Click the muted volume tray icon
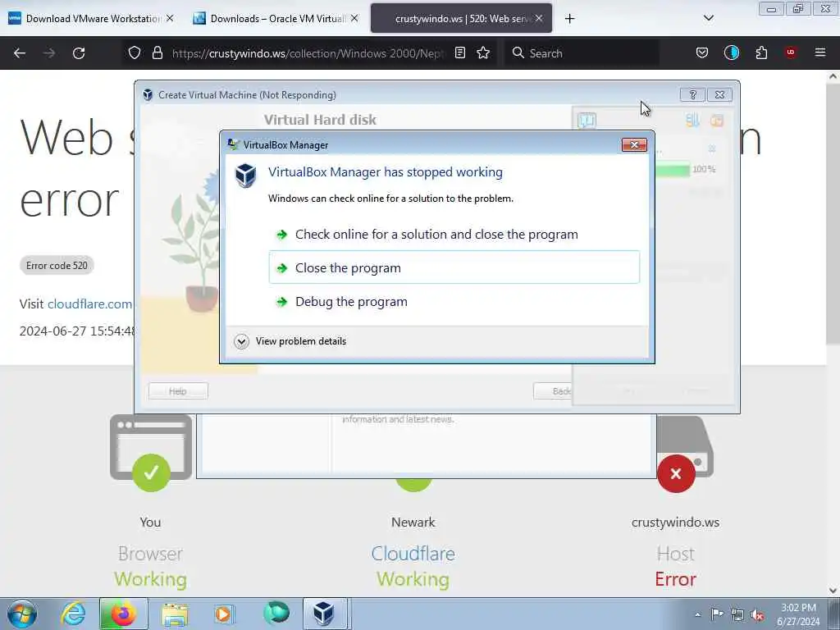Viewport: 840px width, 630px height. (757, 614)
